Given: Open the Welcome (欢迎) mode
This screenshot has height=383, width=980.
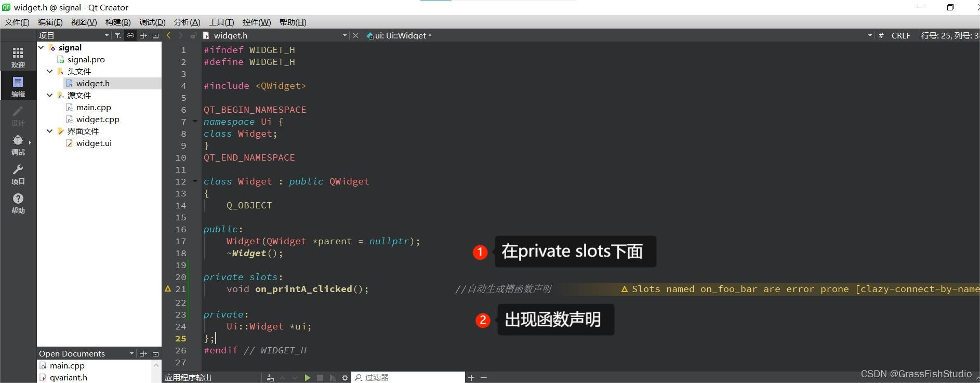Looking at the screenshot, I should [x=18, y=57].
